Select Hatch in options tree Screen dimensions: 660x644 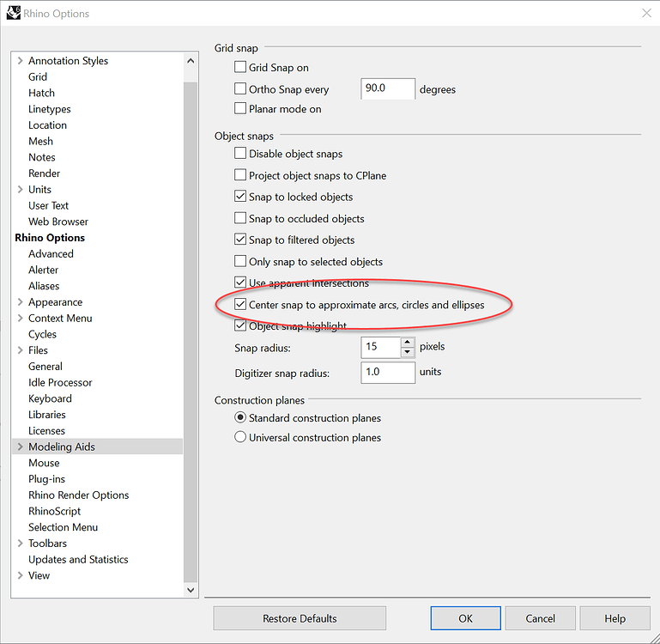pyautogui.click(x=41, y=93)
